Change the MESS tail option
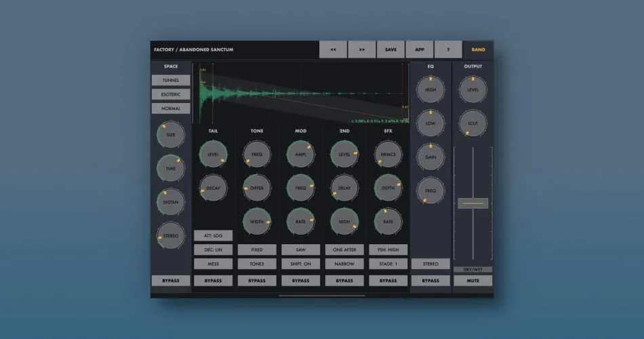The width and height of the screenshot is (644, 339). [213, 264]
